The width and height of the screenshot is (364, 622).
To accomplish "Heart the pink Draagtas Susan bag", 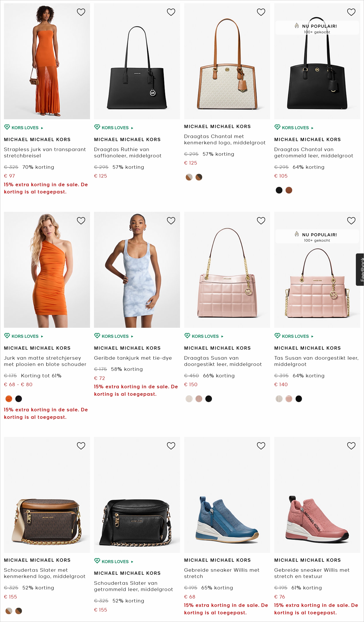I will coord(261,221).
